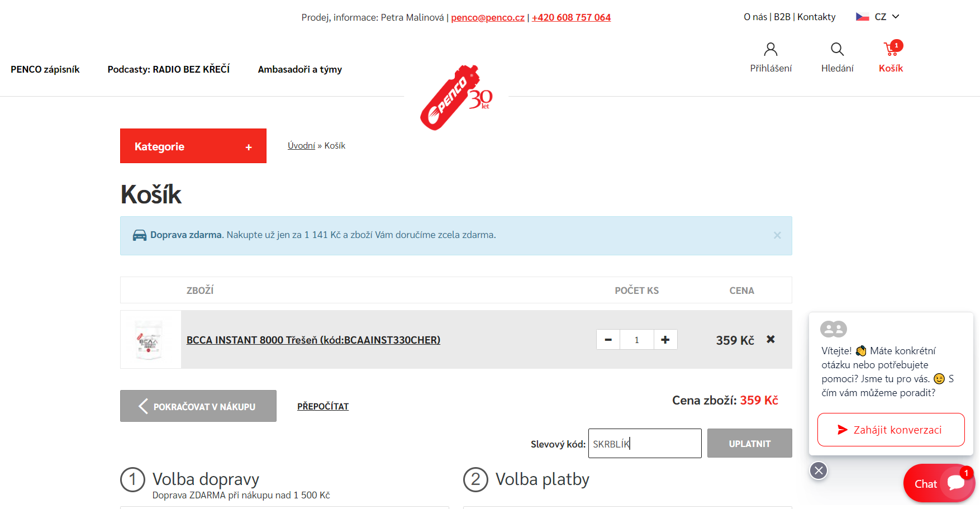980x509 pixels.
Task: Open Ambasadoři a týmy menu item
Action: point(300,69)
